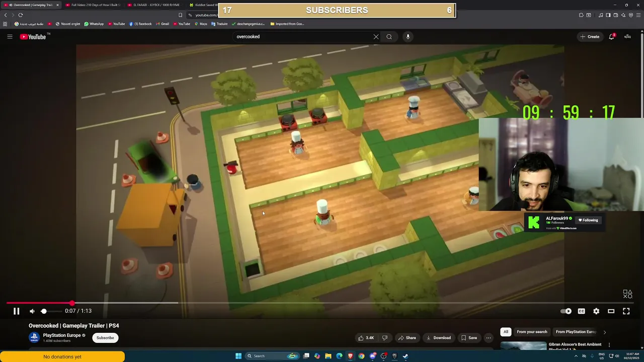Download the video

point(439,338)
